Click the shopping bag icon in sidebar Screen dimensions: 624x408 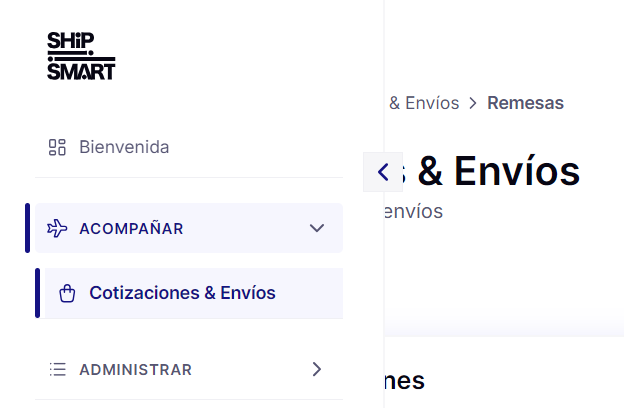pyautogui.click(x=67, y=294)
